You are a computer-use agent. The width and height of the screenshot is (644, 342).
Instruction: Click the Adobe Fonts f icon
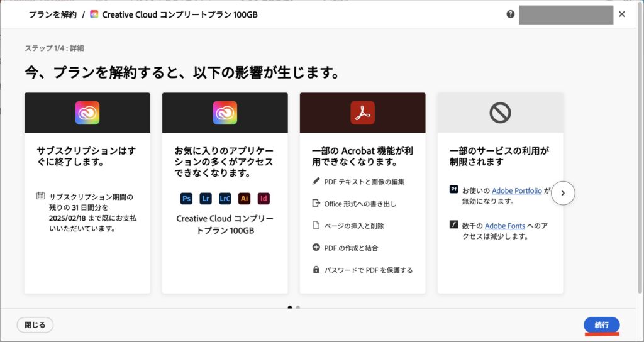(x=454, y=224)
